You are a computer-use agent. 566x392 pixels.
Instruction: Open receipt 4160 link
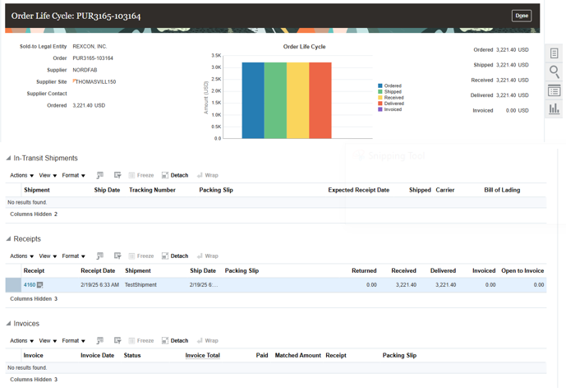point(30,285)
